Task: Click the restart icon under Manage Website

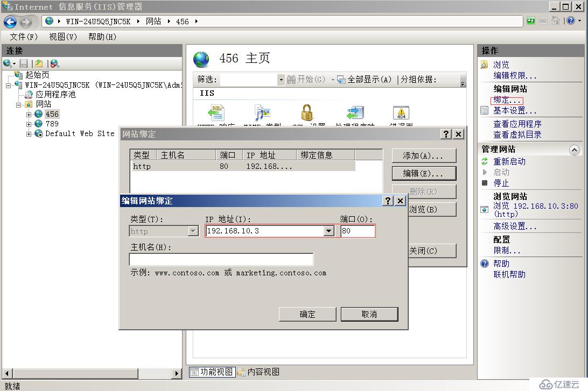Action: tap(485, 161)
